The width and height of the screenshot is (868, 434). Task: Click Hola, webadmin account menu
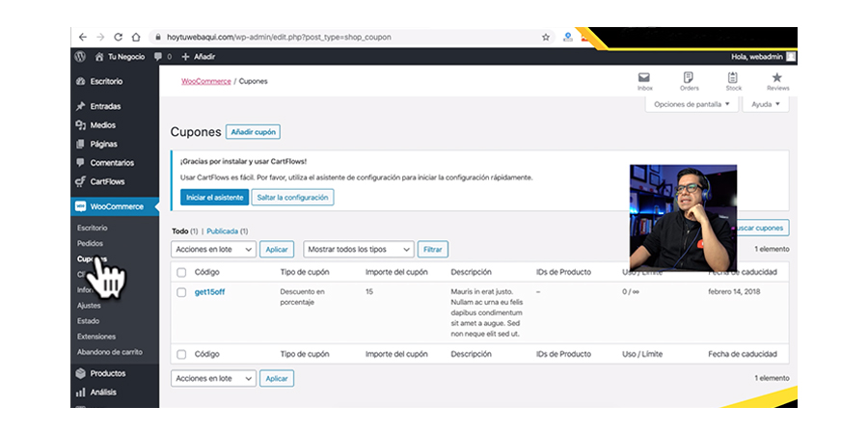click(764, 57)
